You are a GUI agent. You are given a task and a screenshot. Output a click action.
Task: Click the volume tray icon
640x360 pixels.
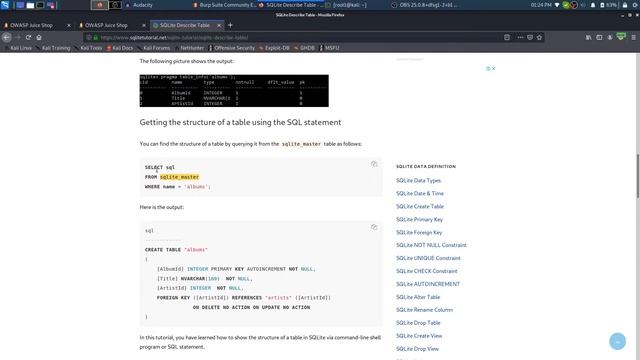coord(582,5)
